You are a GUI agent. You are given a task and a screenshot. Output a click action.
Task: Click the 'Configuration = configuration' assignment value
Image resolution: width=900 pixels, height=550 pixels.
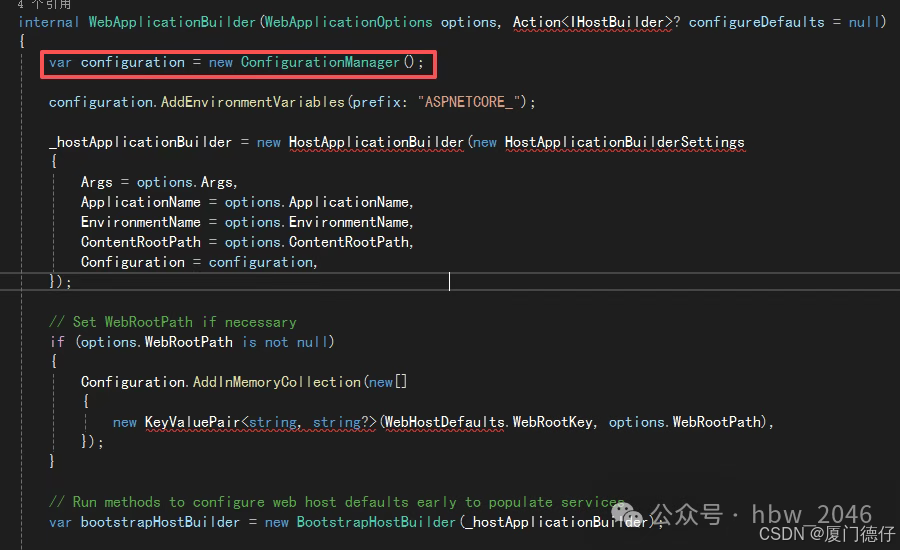pos(262,262)
